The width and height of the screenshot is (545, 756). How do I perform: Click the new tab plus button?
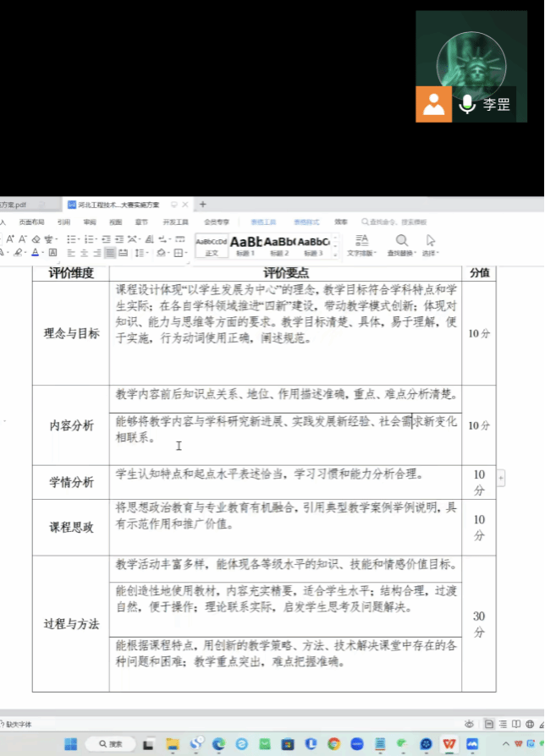click(x=202, y=205)
